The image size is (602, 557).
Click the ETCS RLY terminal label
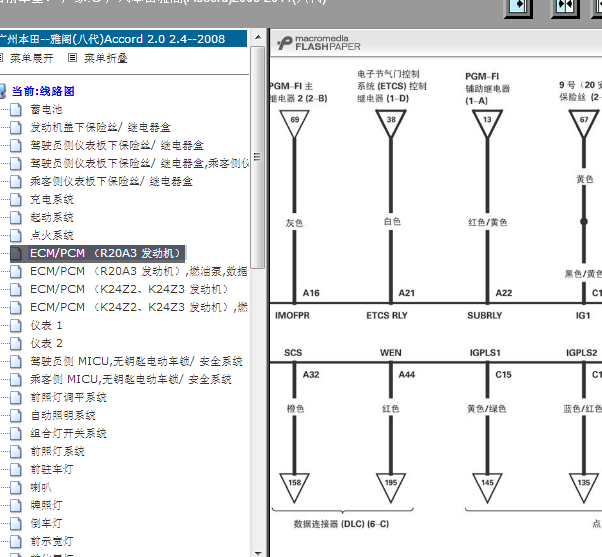pos(387,316)
